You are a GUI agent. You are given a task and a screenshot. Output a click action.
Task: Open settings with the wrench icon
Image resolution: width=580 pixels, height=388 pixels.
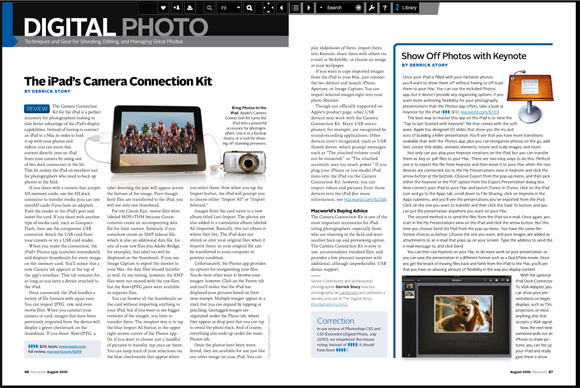[x=371, y=8]
